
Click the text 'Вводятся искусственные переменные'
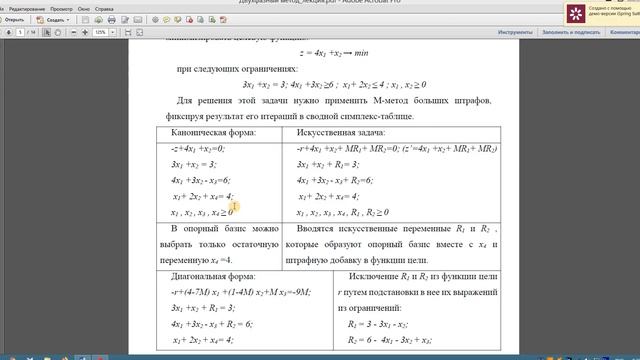click(x=373, y=229)
